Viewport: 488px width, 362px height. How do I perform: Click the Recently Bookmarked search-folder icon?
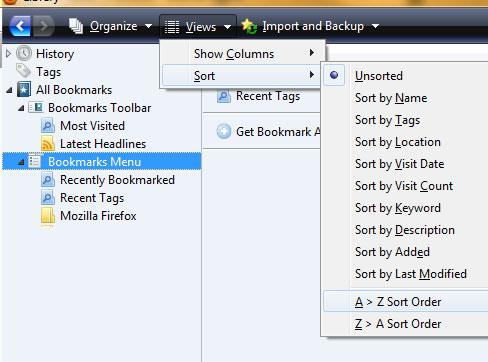48,180
